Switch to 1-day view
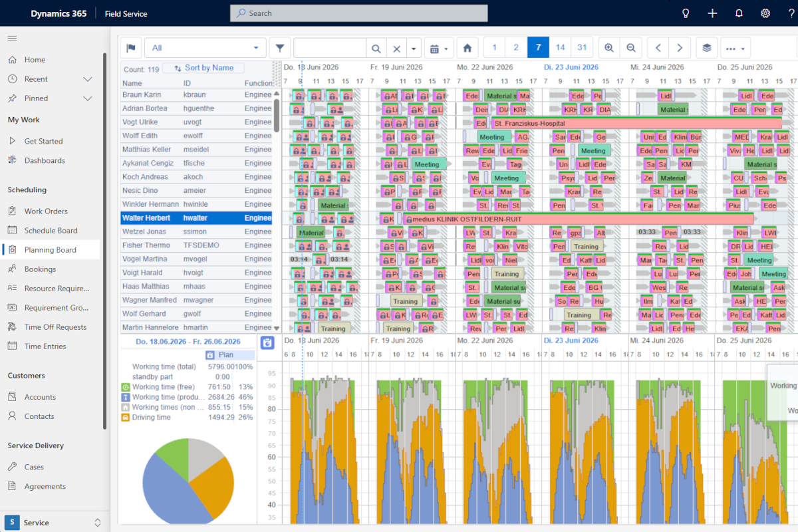 click(494, 47)
